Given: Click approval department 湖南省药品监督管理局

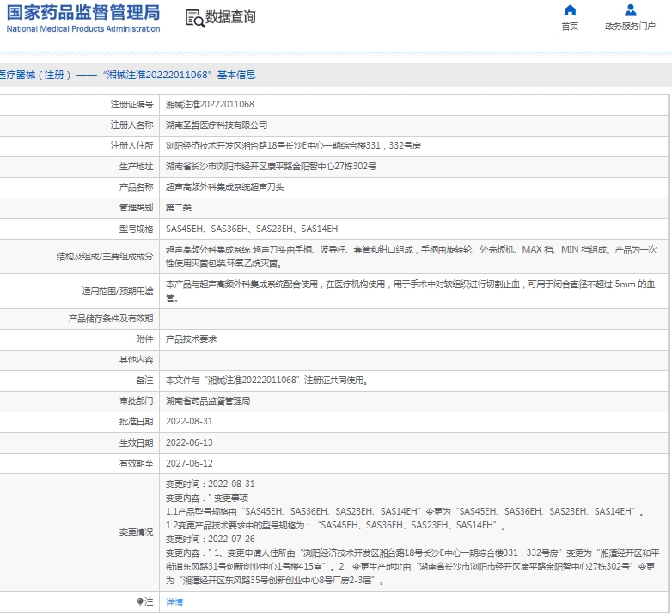Looking at the screenshot, I should [x=208, y=401].
